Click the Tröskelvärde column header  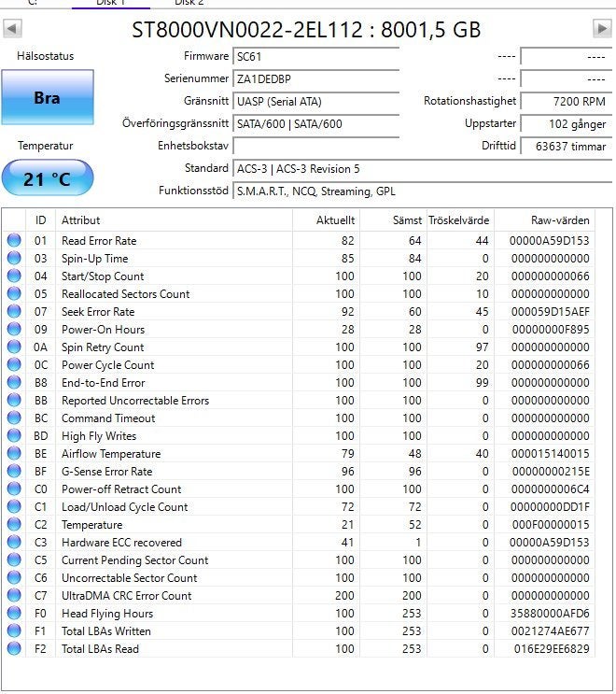(460, 220)
